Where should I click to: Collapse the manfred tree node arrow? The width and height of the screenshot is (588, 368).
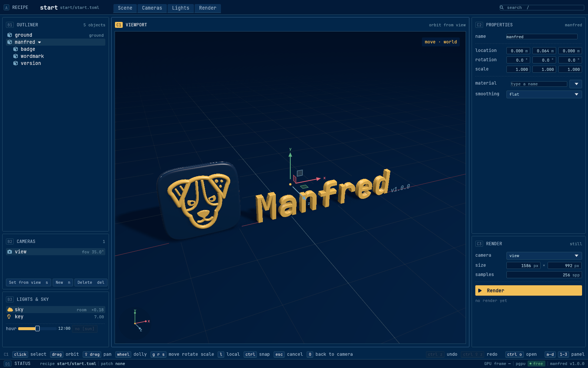[x=40, y=42]
